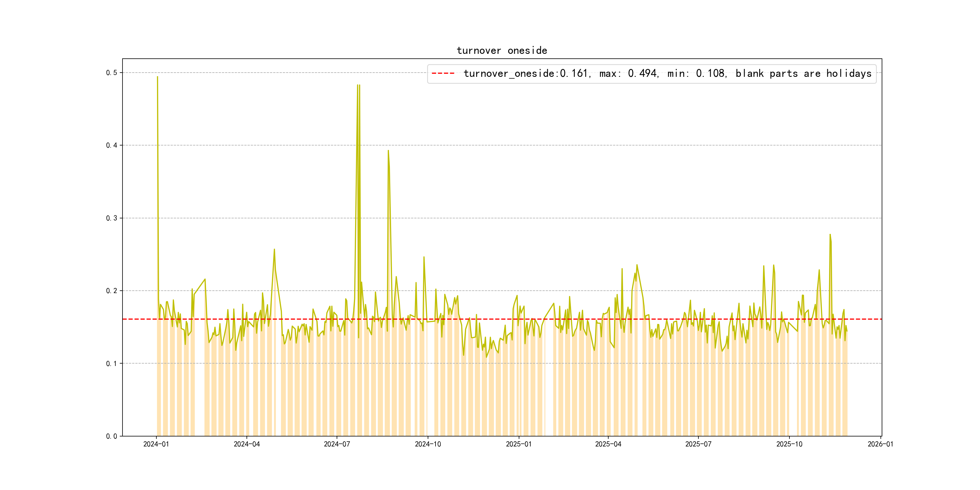Click the peak tip near 0.39 after 2024-07
The width and height of the screenshot is (980, 490).
(x=388, y=151)
